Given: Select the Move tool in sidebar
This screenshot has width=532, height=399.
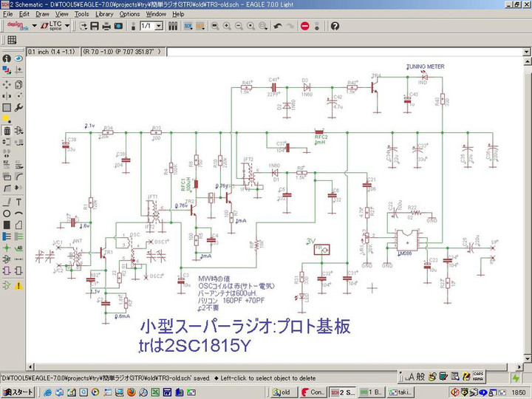Looking at the screenshot, I should [6, 83].
